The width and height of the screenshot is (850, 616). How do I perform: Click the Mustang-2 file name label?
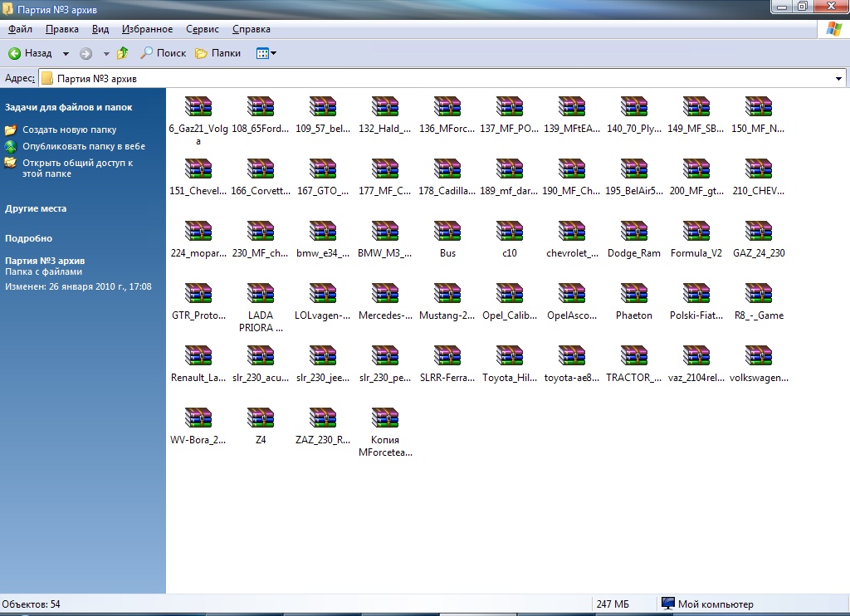tap(447, 315)
